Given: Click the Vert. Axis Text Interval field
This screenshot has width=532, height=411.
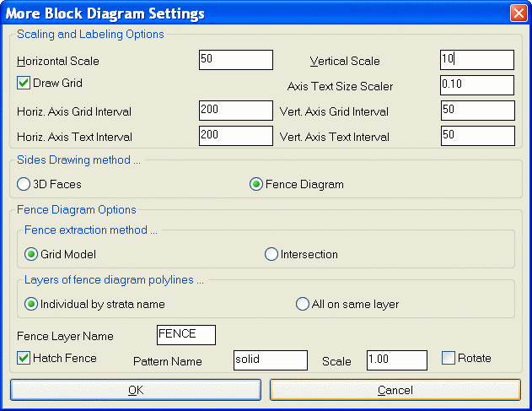Looking at the screenshot, I should 478,136.
